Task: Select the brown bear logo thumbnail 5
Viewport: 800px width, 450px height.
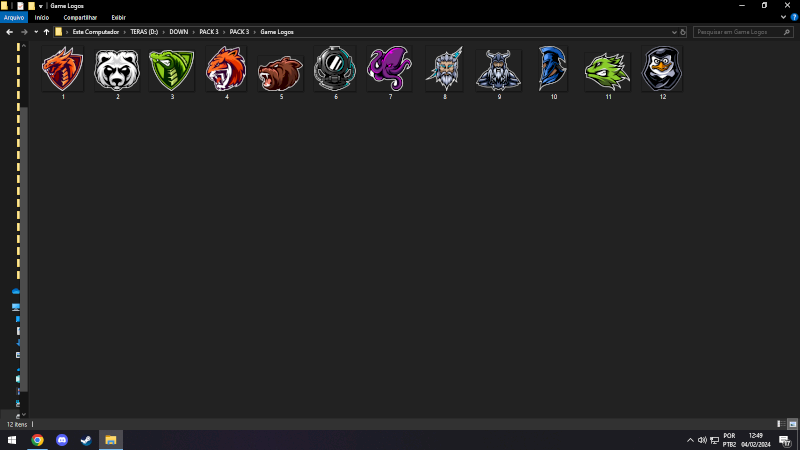Action: point(281,73)
